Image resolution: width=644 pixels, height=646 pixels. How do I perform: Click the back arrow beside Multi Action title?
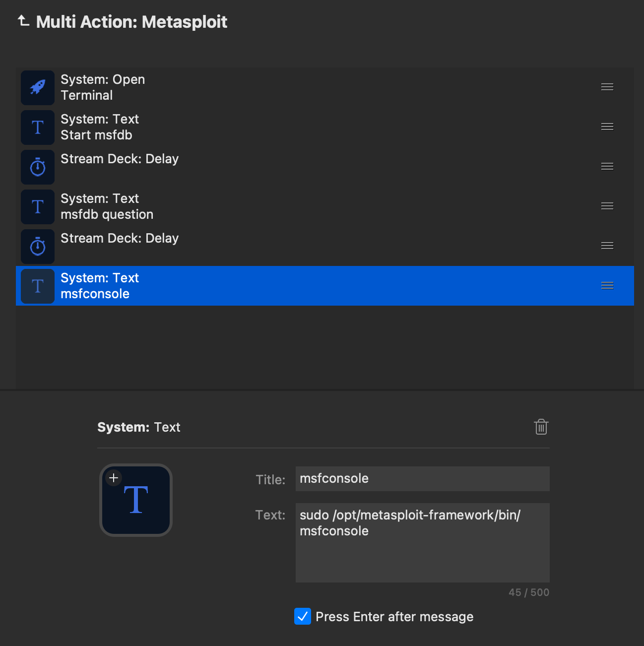(23, 21)
